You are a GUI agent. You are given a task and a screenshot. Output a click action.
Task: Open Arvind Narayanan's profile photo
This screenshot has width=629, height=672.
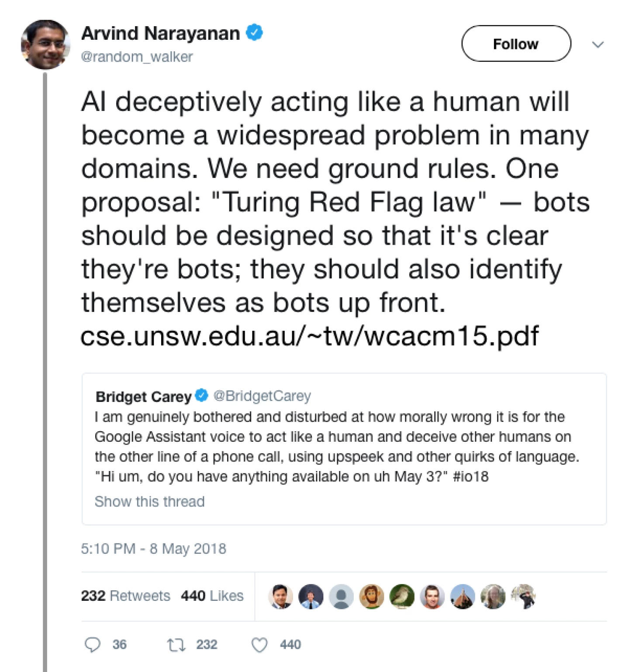pyautogui.click(x=45, y=45)
